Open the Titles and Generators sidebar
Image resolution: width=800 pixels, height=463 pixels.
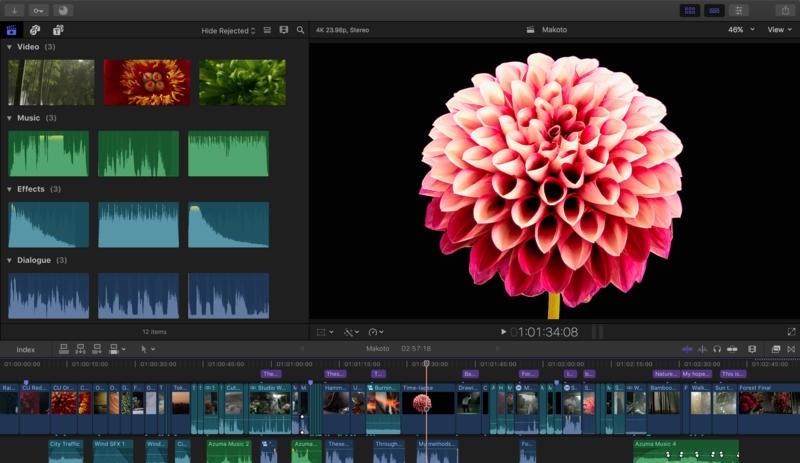pyautogui.click(x=58, y=30)
